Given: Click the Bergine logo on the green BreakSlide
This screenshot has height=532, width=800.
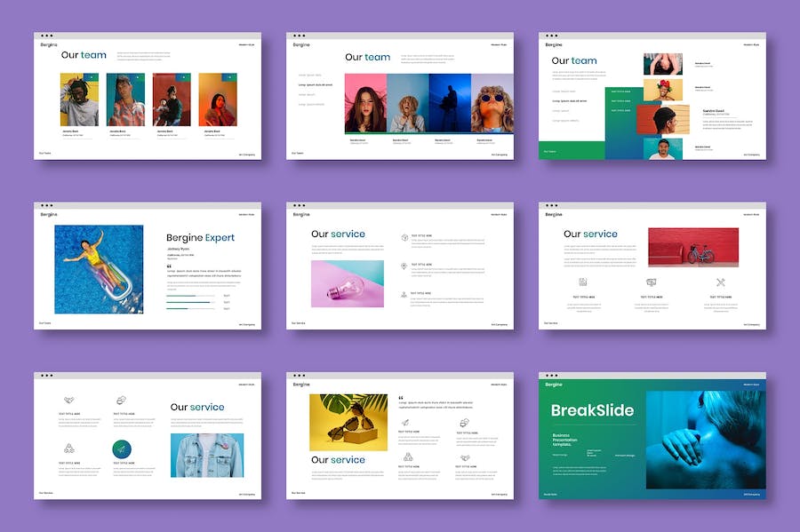Looking at the screenshot, I should coord(554,385).
